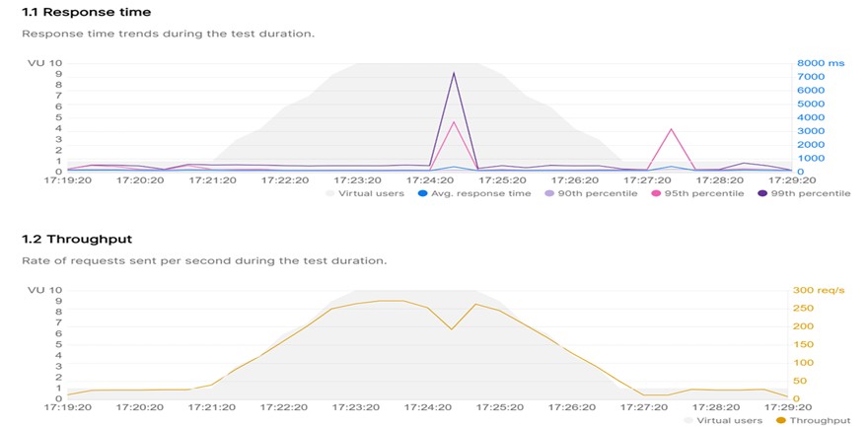Click 17:22:20 label on Throughput axis
Viewport: 868px width, 427px height.
point(284,407)
